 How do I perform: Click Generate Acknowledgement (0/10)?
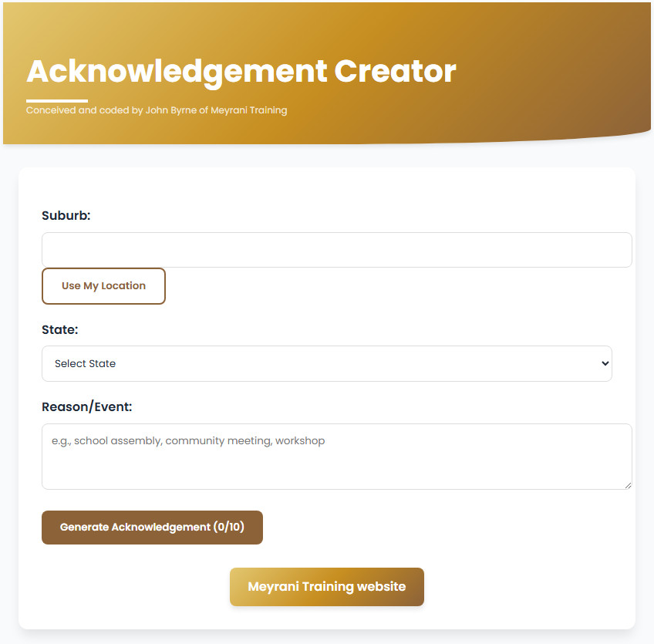(x=152, y=527)
